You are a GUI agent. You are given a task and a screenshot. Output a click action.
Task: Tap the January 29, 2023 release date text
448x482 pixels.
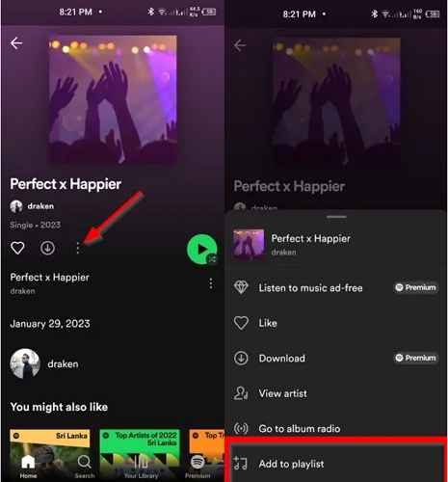[x=50, y=324]
